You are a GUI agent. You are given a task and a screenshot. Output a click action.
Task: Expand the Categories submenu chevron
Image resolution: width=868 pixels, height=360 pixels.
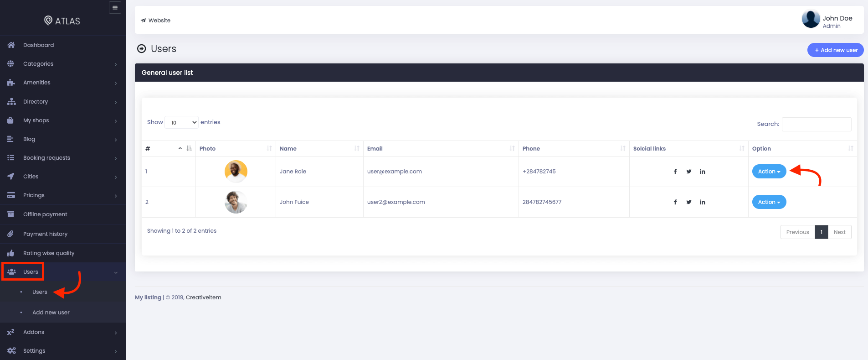(116, 64)
